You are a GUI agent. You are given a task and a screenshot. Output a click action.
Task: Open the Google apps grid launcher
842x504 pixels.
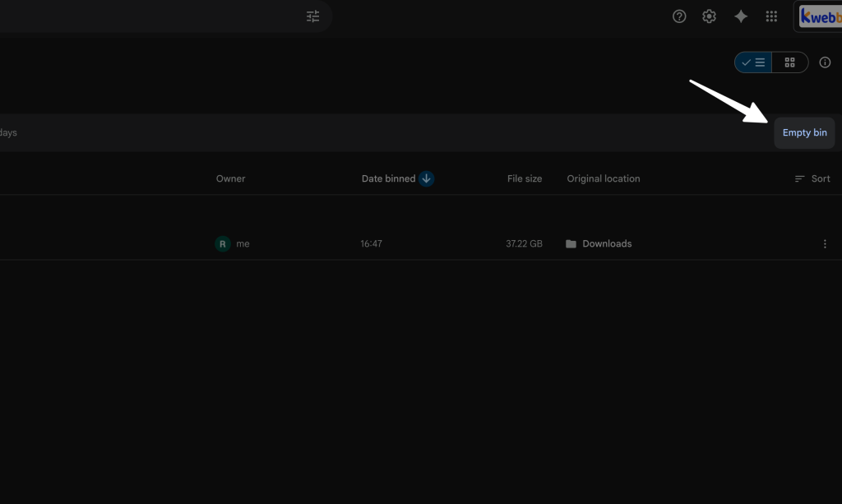771,16
